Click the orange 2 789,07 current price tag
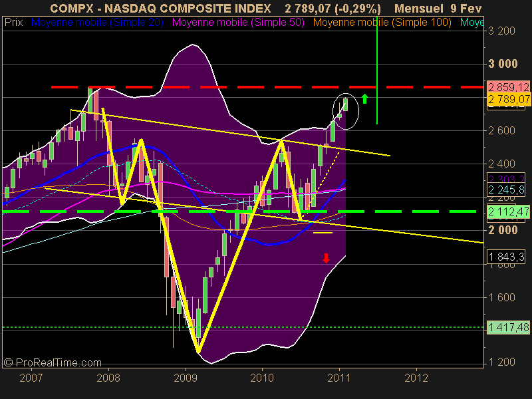Viewport: 532px width, 399px height. point(509,99)
